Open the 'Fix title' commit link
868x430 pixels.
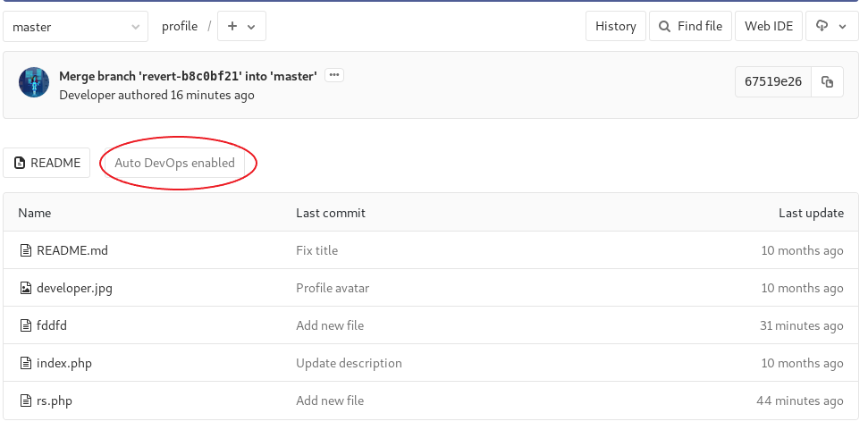[x=316, y=250]
